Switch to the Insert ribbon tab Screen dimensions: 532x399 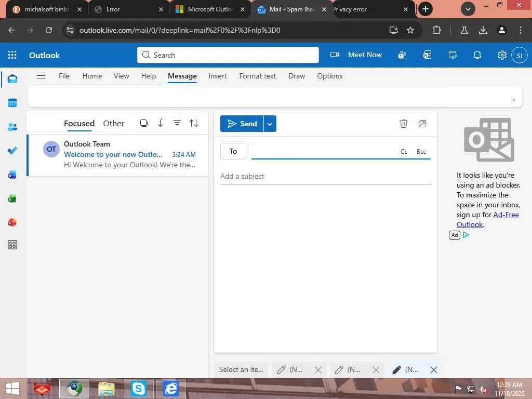tap(218, 76)
